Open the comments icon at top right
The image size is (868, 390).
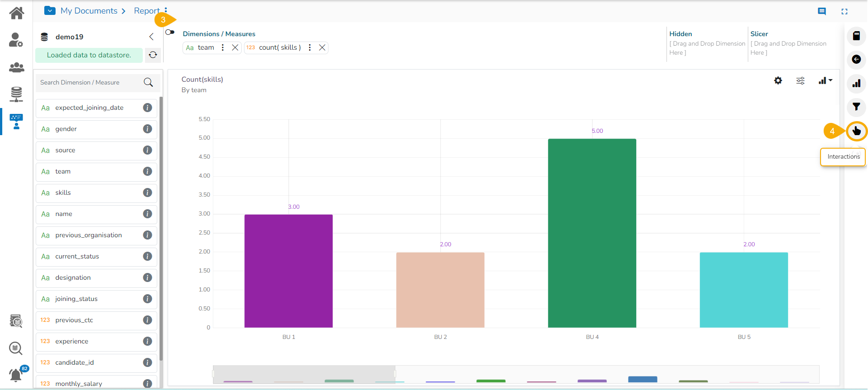tap(822, 11)
